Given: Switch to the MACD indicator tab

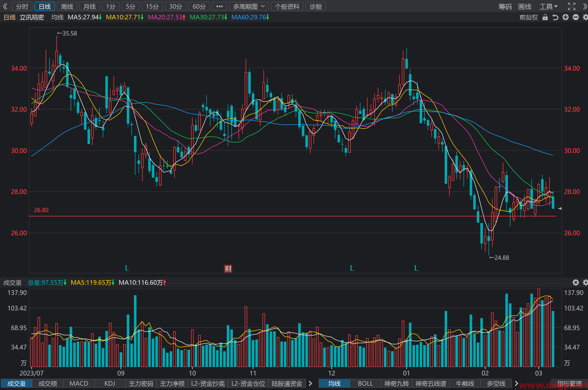Looking at the screenshot, I should [79, 383].
